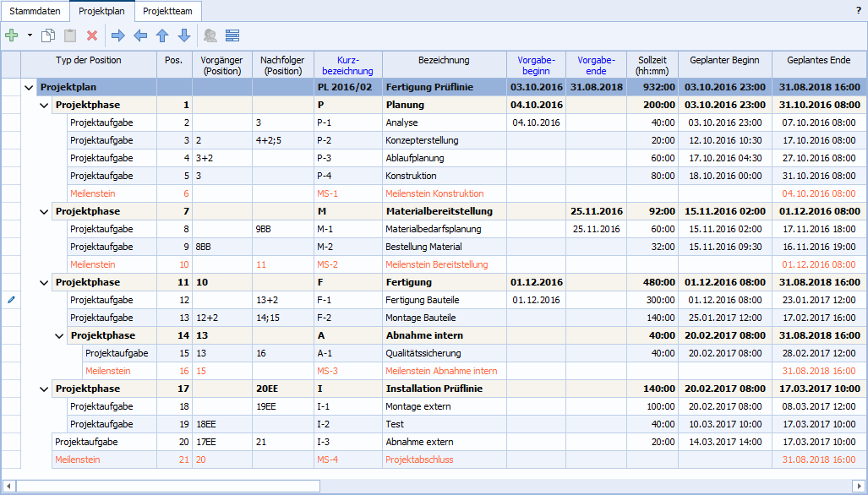Open help via the question mark icon

(859, 10)
